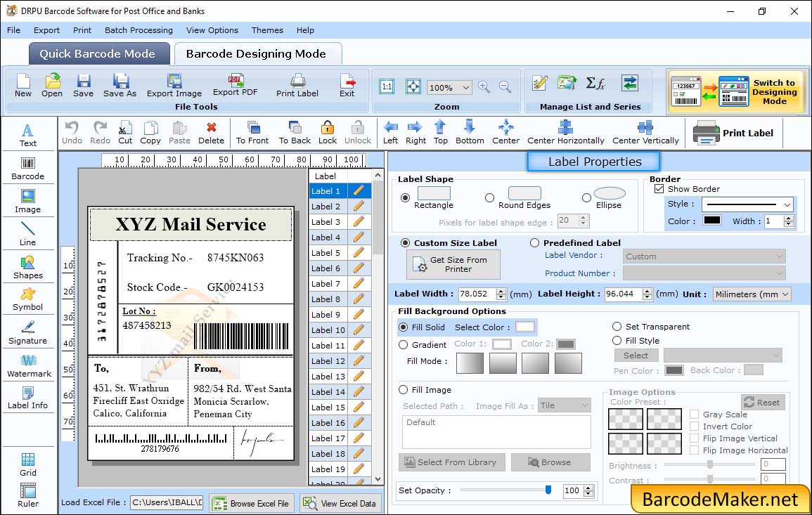Click the large Print Label button

pyautogui.click(x=733, y=133)
